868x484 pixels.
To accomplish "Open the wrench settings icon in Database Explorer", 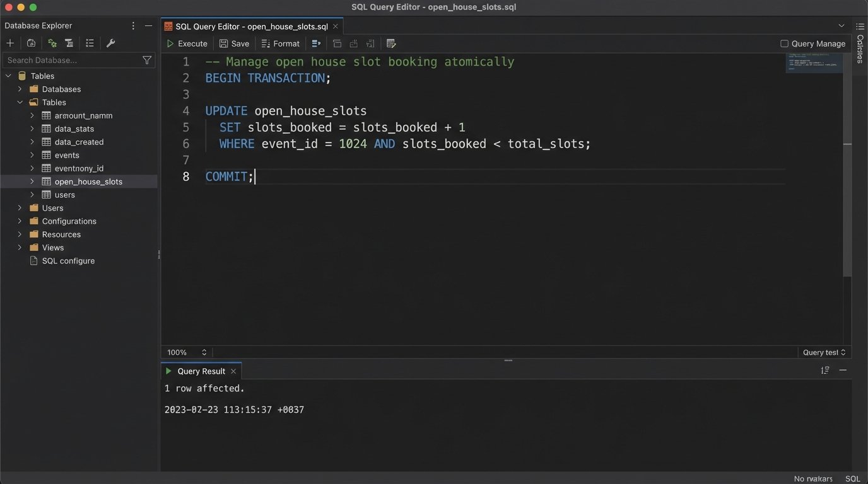I will (x=110, y=42).
